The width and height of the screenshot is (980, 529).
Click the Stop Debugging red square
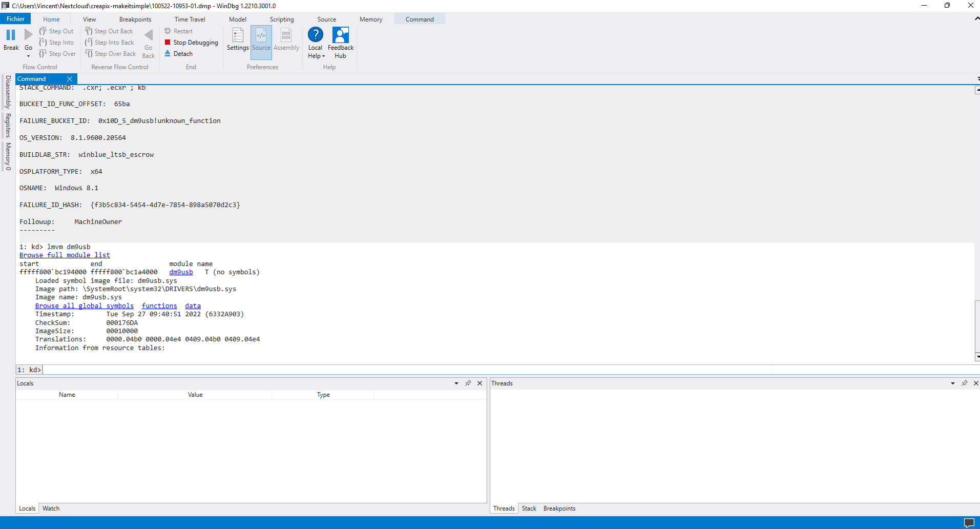pos(168,43)
